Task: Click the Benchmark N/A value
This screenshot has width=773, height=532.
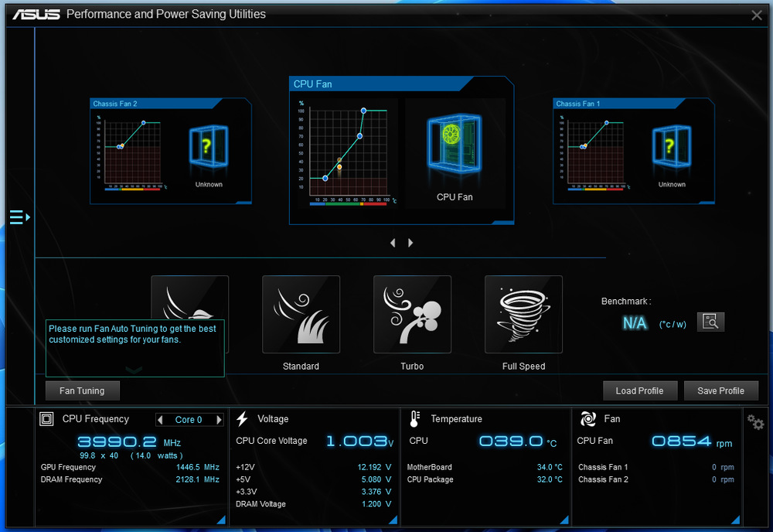Action: click(635, 323)
